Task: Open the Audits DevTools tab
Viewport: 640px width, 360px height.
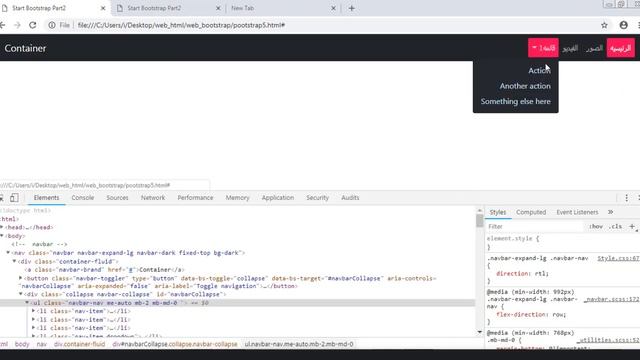Action: tap(350, 198)
